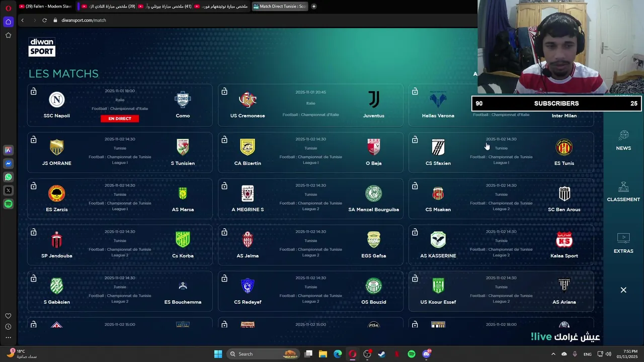Expand the hidden system tray icons

[x=553, y=354]
